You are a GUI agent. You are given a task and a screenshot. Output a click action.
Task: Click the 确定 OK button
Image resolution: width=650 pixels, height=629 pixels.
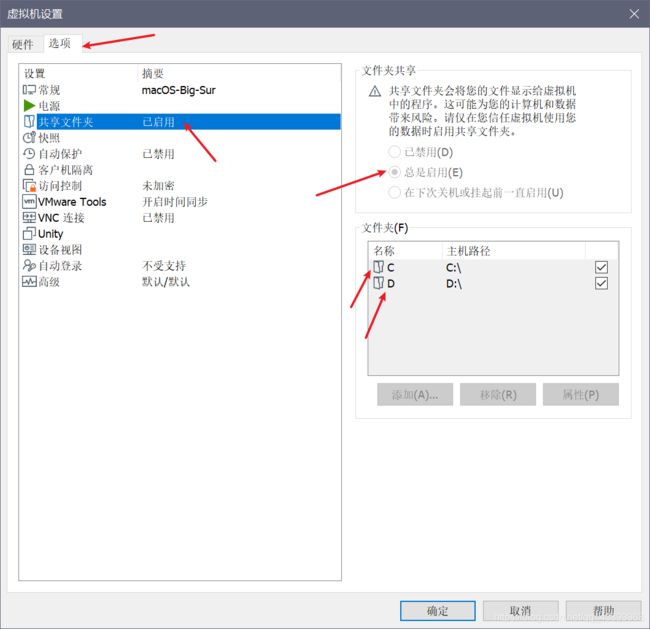point(437,610)
